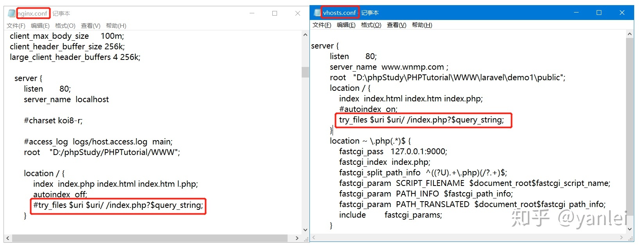Open 文件(F) menu in nginx.conf window
This screenshot has height=247, width=644.
(x=16, y=26)
